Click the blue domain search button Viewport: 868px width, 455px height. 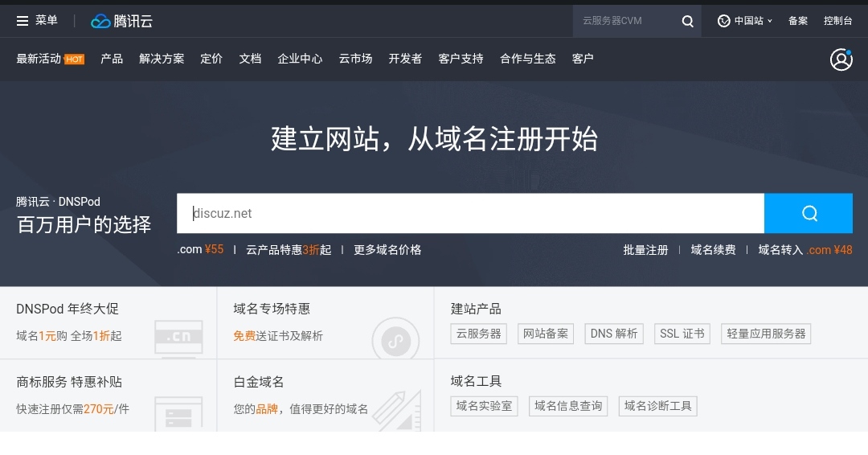coord(809,213)
